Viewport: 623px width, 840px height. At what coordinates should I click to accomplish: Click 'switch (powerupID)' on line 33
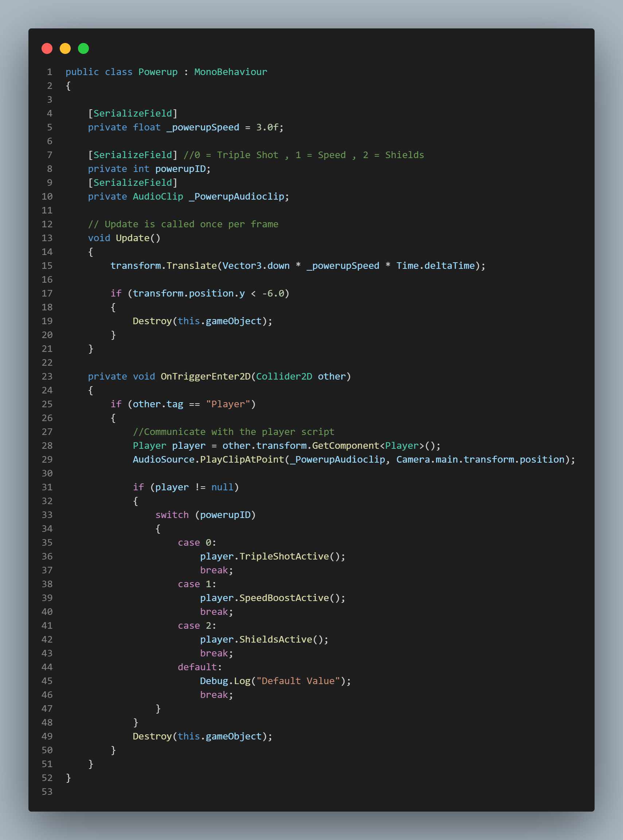point(205,515)
